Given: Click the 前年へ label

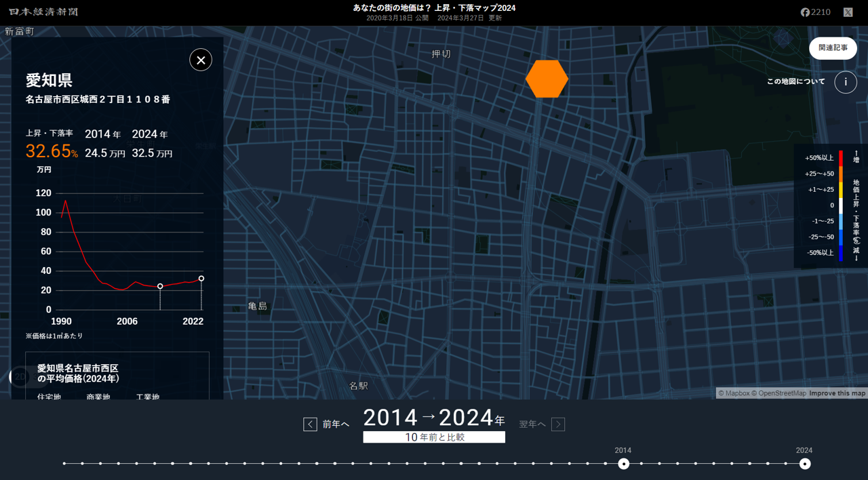Looking at the screenshot, I should pos(336,424).
